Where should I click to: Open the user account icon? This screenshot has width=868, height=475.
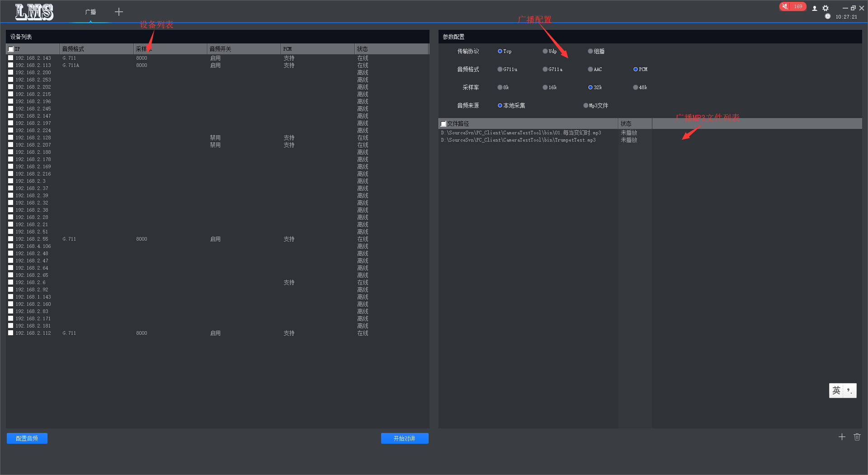click(x=815, y=8)
